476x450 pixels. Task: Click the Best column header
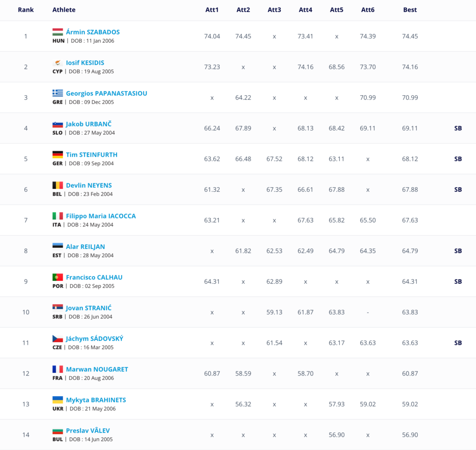coord(410,10)
